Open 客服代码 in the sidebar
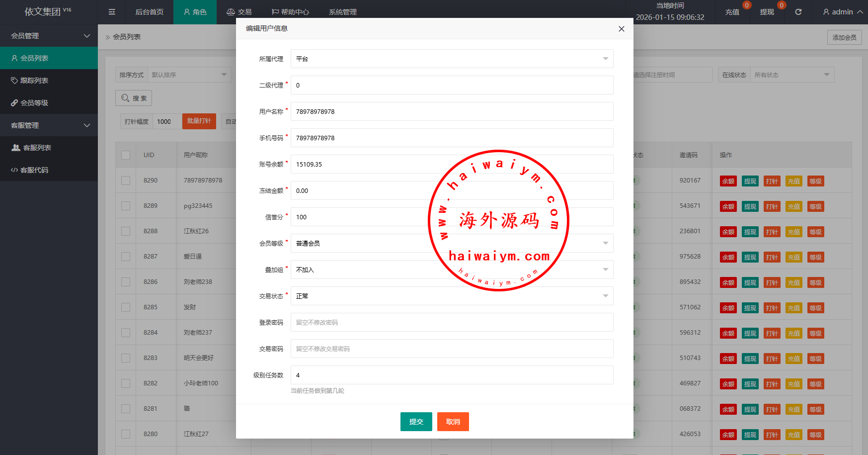This screenshot has width=868, height=455. coord(34,170)
